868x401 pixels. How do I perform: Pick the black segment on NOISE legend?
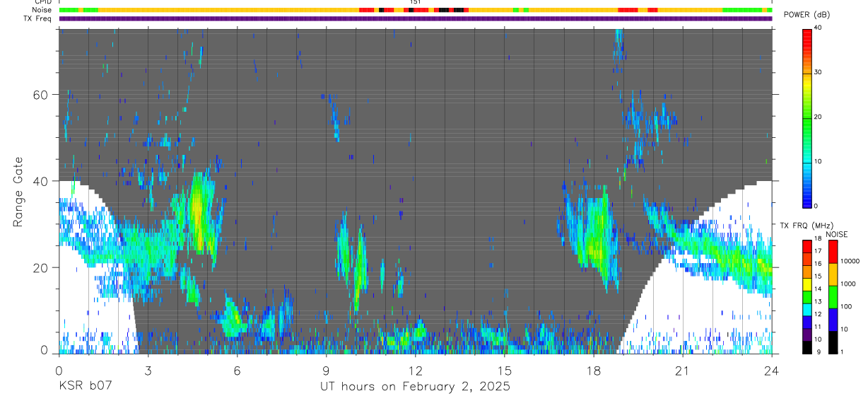coord(833,342)
